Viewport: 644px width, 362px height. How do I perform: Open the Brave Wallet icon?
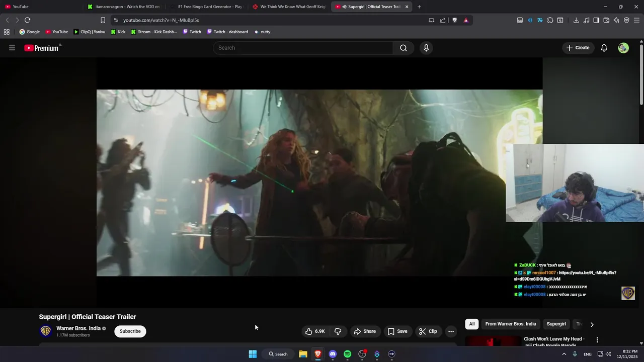point(606,20)
